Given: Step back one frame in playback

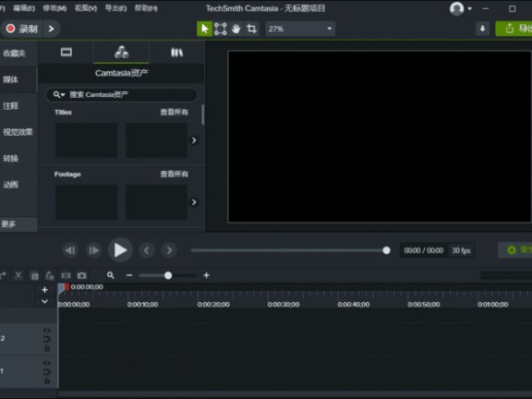Looking at the screenshot, I should tap(70, 250).
